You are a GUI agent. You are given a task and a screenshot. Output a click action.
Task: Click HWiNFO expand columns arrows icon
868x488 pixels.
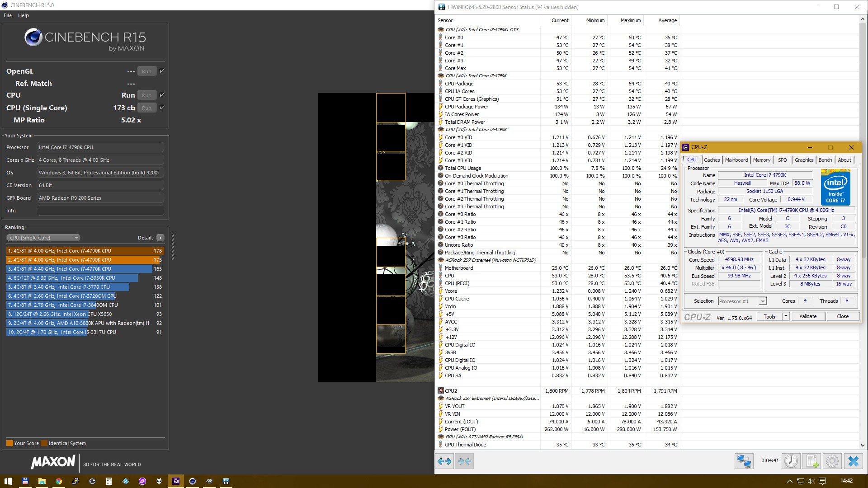point(445,461)
